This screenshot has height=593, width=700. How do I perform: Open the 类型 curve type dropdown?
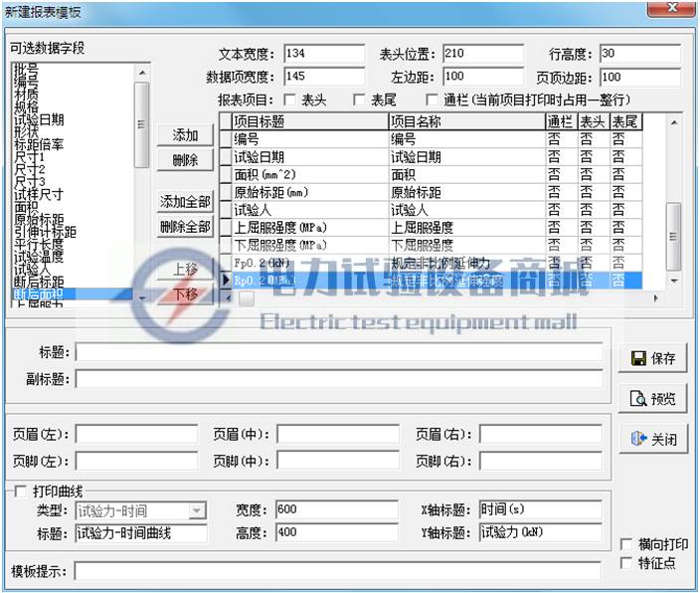coord(197,510)
